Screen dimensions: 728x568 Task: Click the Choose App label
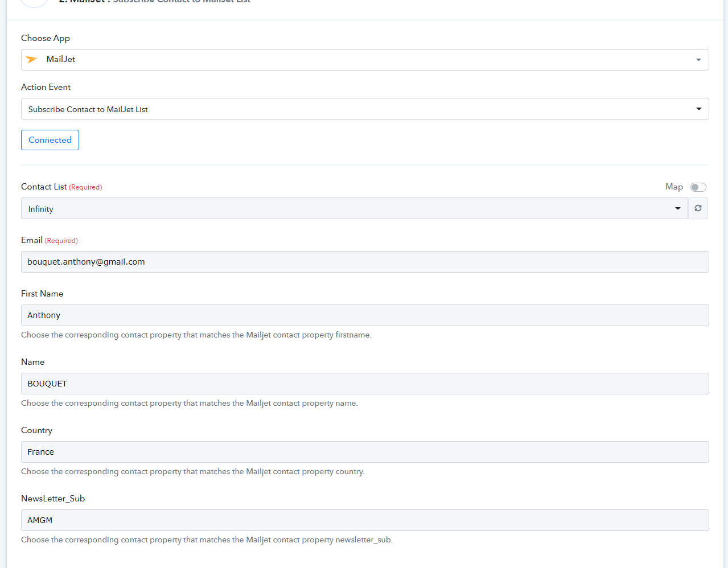click(x=46, y=38)
